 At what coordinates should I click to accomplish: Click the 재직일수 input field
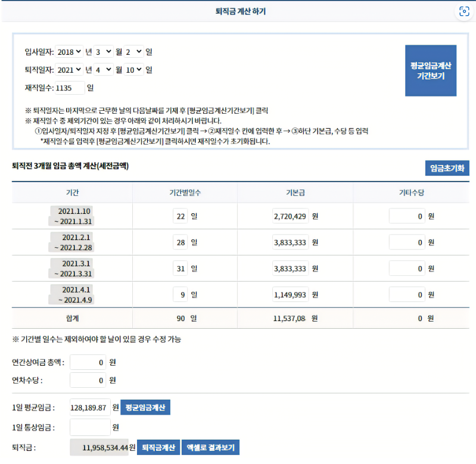click(x=69, y=88)
